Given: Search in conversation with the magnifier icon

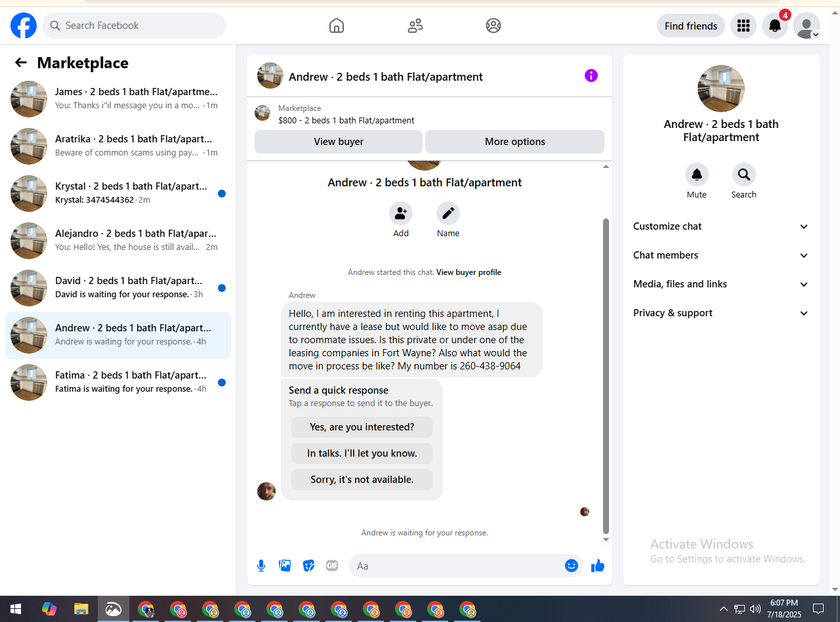Looking at the screenshot, I should pos(744,175).
